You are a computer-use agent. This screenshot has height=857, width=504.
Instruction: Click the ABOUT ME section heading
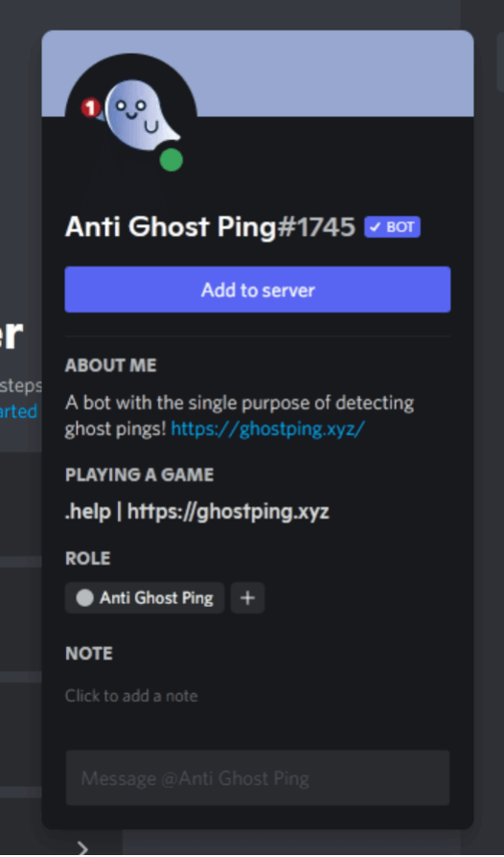111,365
